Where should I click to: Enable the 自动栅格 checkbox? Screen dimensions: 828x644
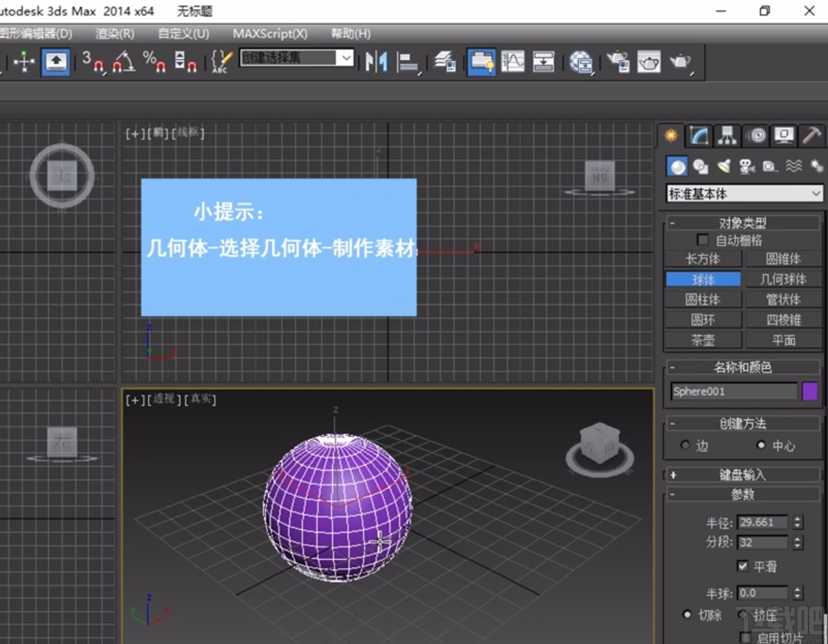(703, 239)
